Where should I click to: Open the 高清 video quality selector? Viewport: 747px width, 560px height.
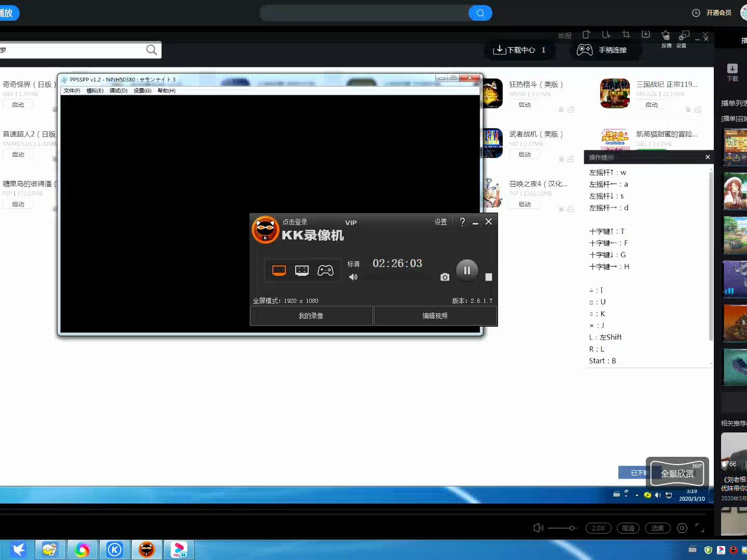point(628,528)
